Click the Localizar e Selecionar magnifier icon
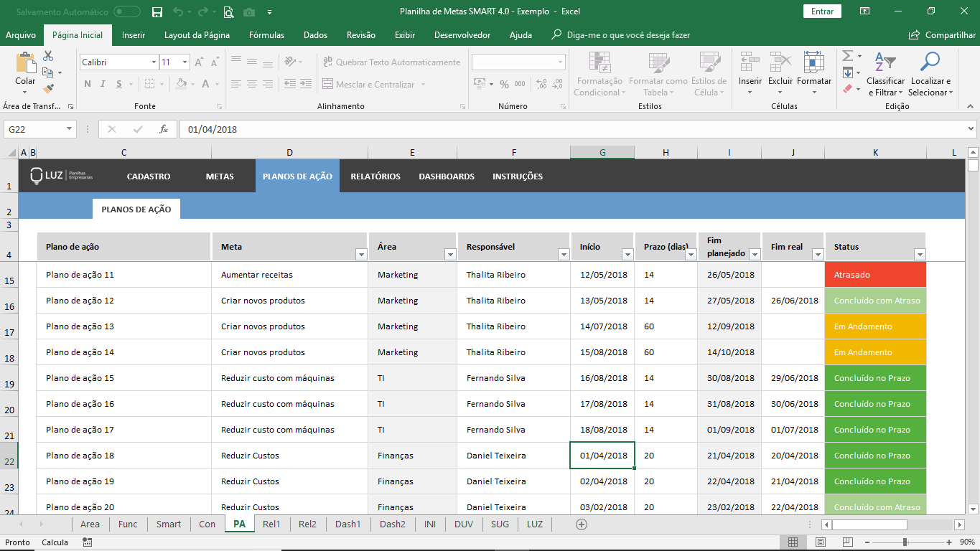The height and width of the screenshot is (551, 980). pos(930,62)
